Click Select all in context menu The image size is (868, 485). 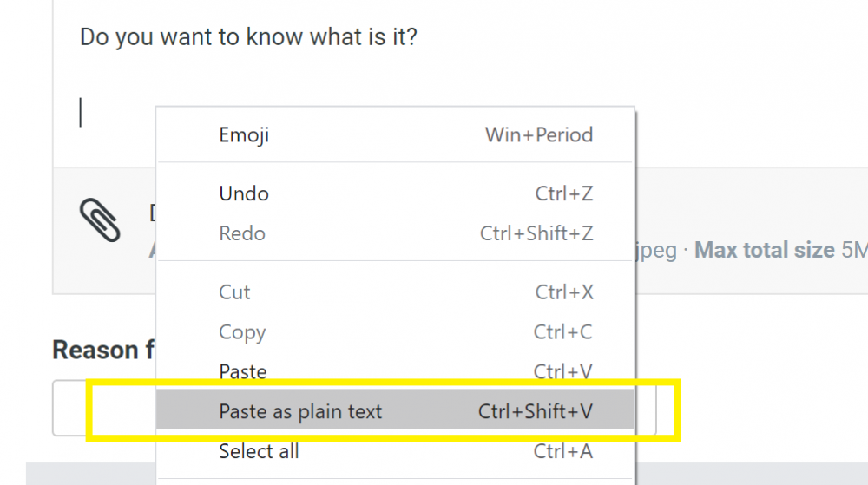coord(259,452)
